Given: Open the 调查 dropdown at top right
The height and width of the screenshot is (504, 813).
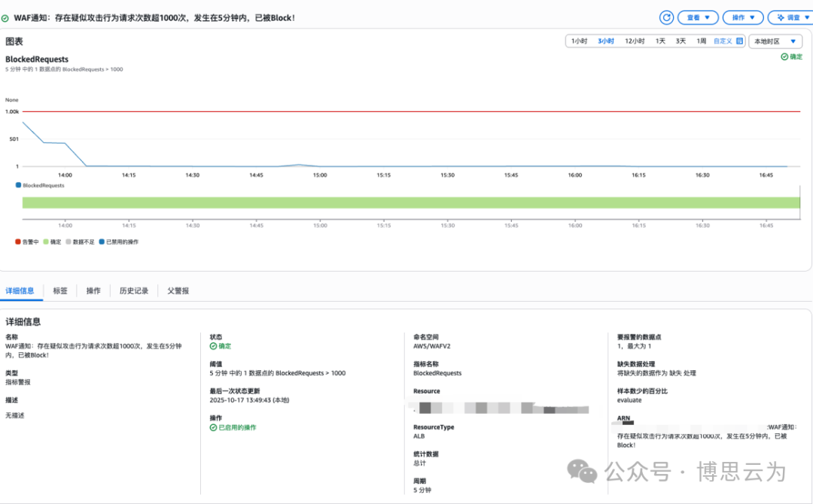Looking at the screenshot, I should (791, 17).
